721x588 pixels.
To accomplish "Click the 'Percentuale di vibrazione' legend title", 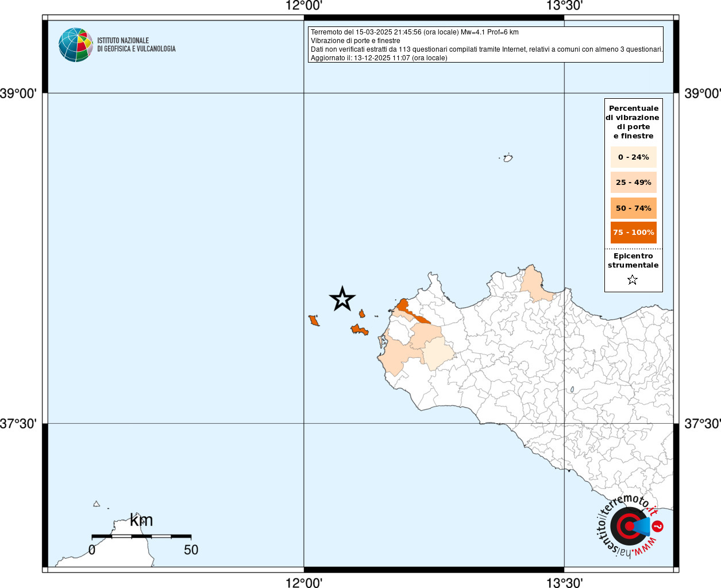I will [633, 122].
